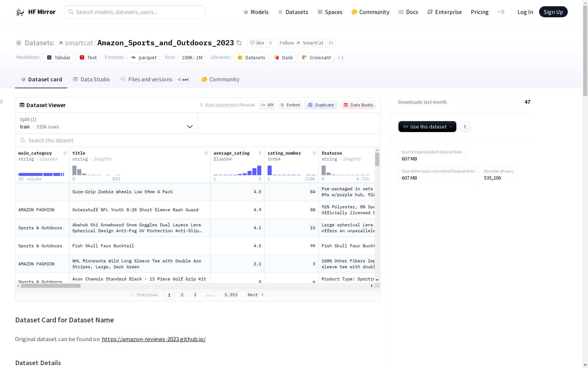This screenshot has height=368, width=588.
Task: Click the average_rating histogram tallest bar
Action: [259, 170]
